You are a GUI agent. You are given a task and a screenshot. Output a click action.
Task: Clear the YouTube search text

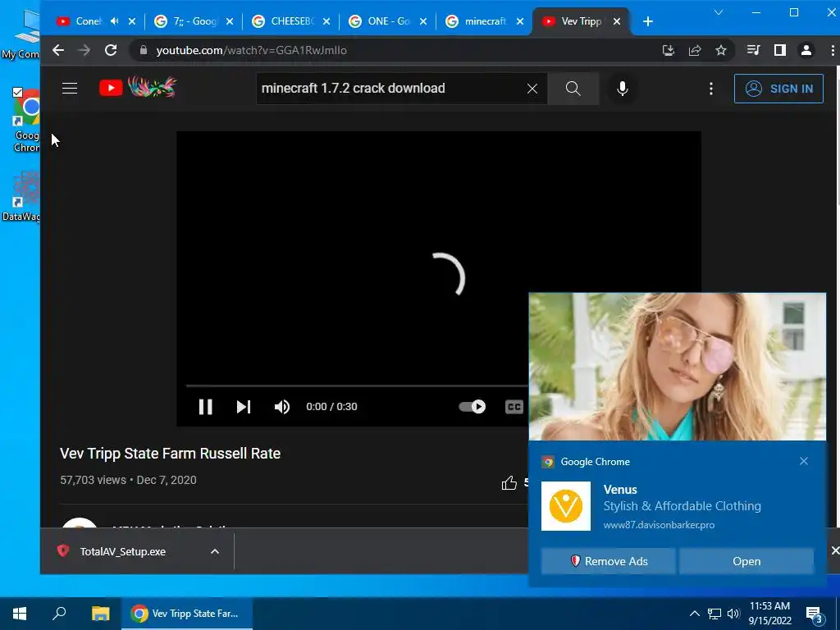532,89
